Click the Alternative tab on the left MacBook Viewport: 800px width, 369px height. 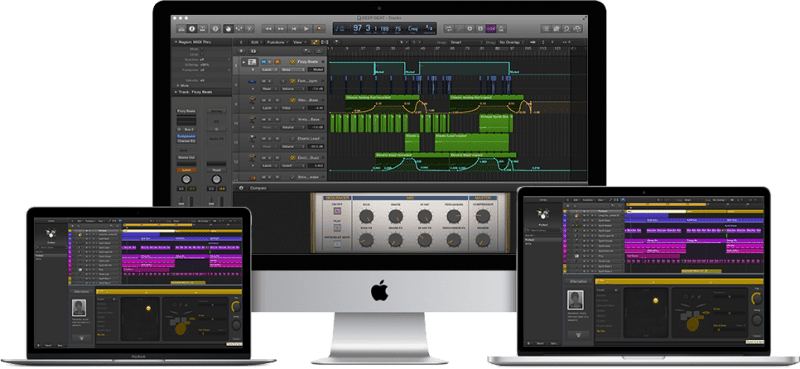(x=82, y=291)
